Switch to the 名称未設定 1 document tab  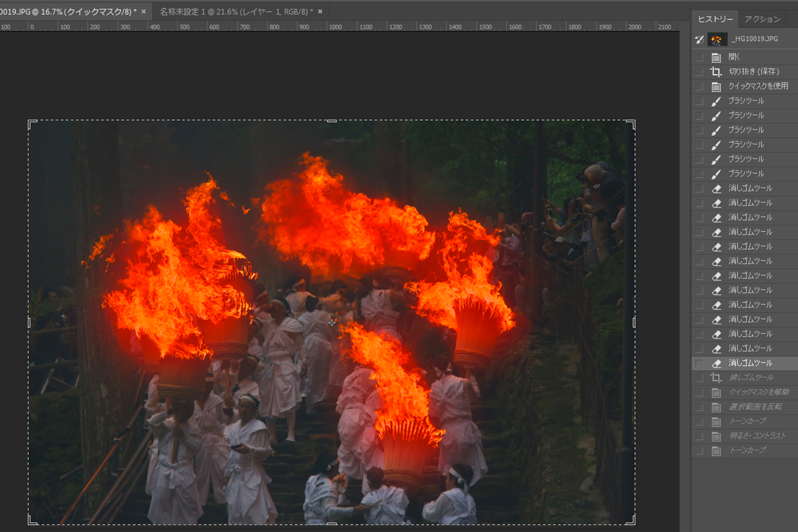(x=236, y=12)
